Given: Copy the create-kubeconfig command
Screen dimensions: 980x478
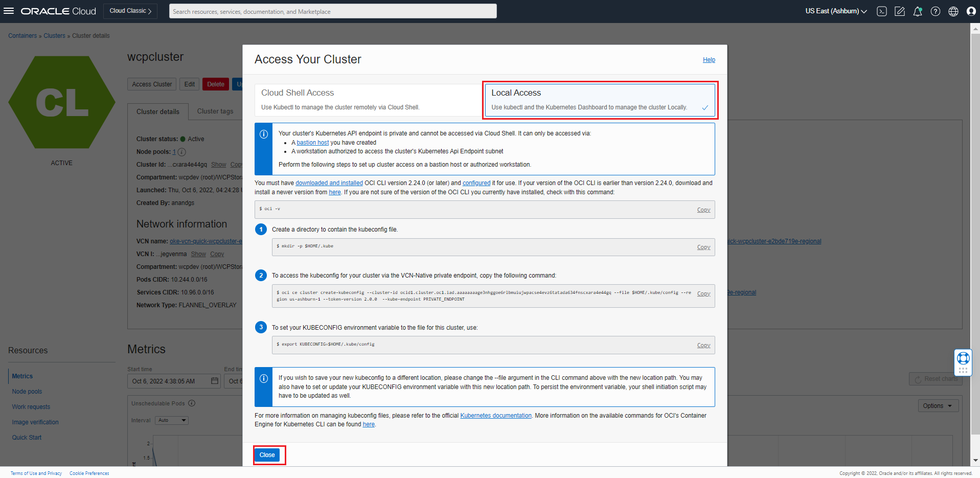Looking at the screenshot, I should click(703, 294).
